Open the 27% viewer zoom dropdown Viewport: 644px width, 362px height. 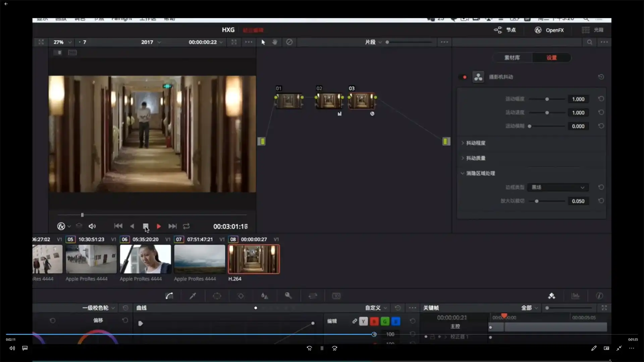coord(62,42)
